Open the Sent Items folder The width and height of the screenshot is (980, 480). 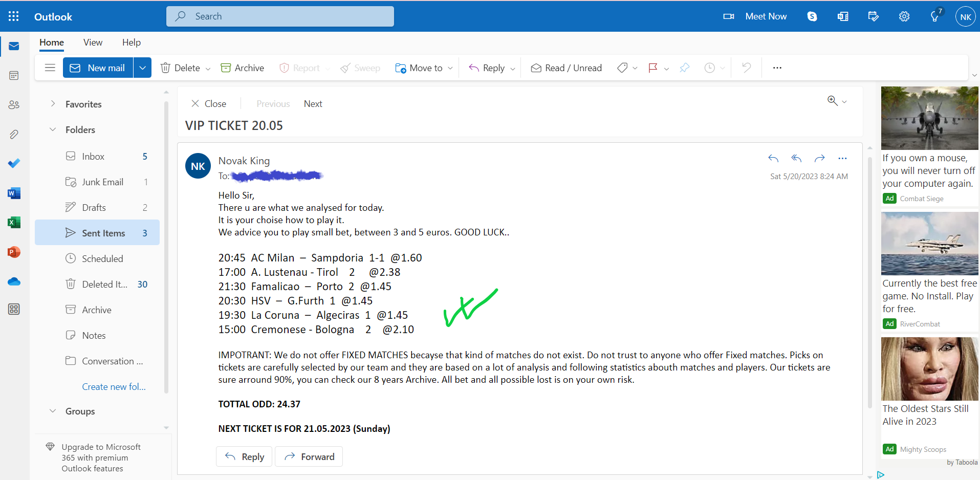(97, 233)
